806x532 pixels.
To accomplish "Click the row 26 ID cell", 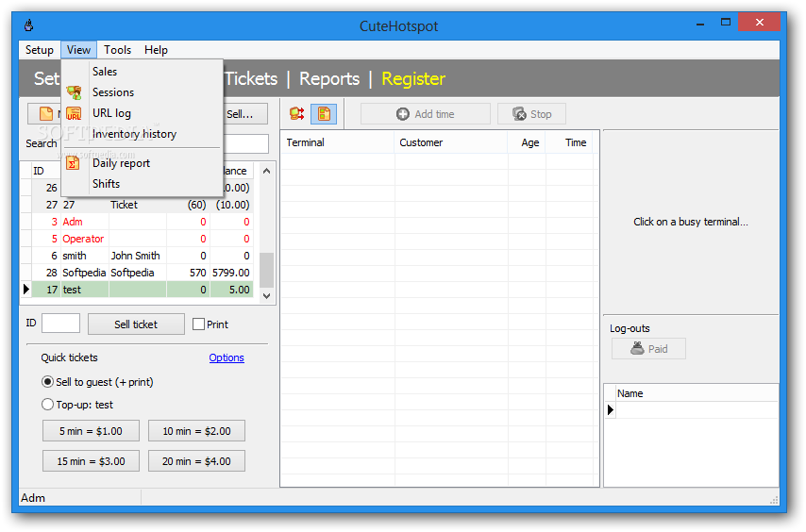I will [46, 188].
